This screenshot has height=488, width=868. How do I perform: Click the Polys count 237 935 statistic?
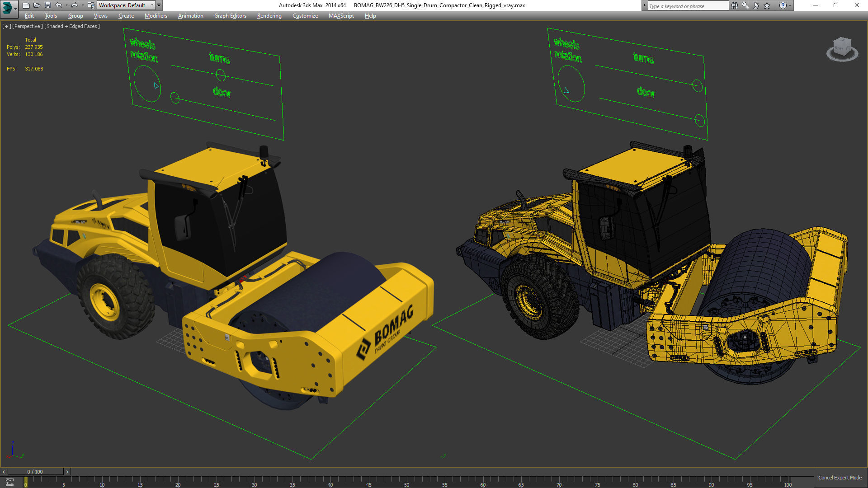[34, 47]
